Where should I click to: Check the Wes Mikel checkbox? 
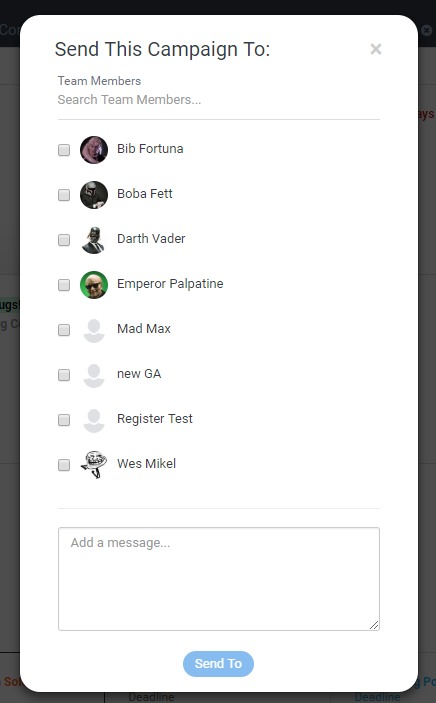pyautogui.click(x=64, y=465)
